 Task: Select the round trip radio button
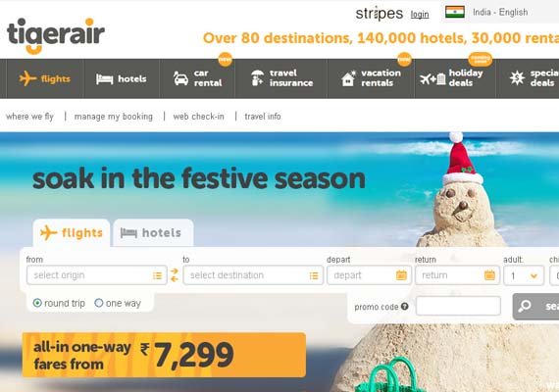(x=37, y=303)
